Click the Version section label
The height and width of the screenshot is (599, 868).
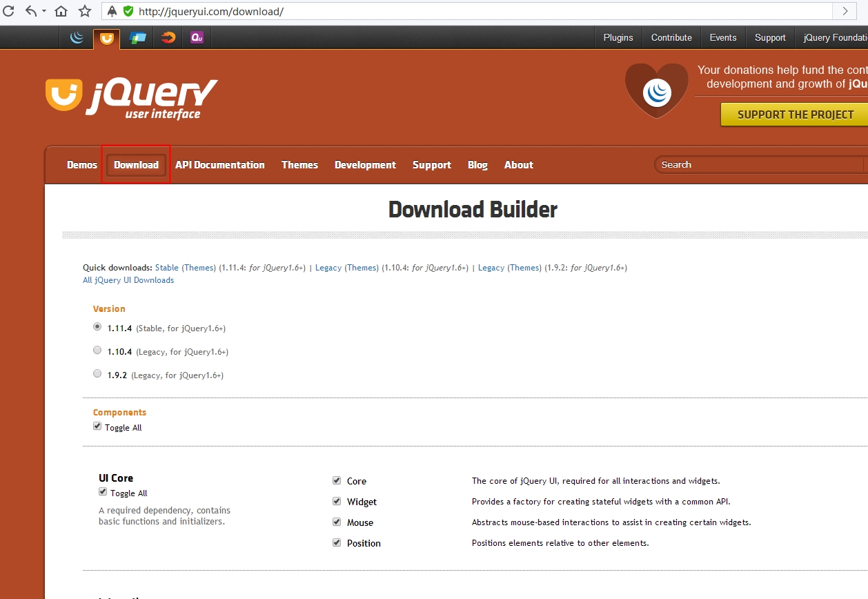point(109,308)
